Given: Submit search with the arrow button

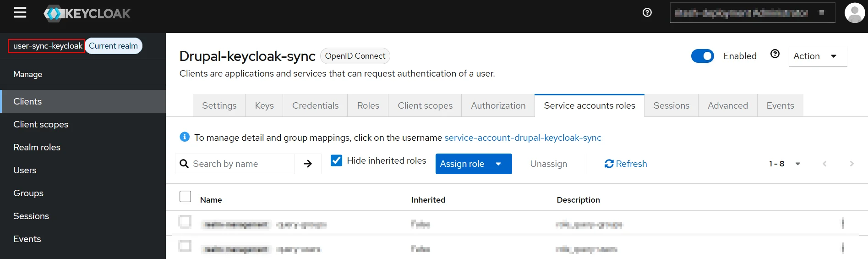Looking at the screenshot, I should point(308,164).
